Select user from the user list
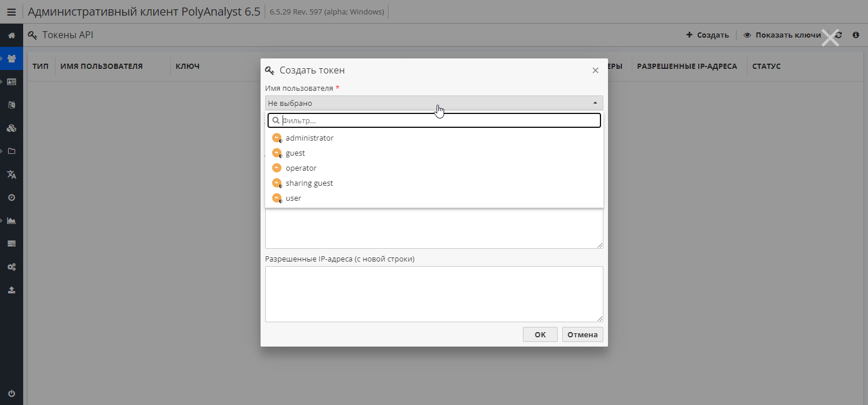Viewport: 868px width, 405px height. tap(434, 198)
